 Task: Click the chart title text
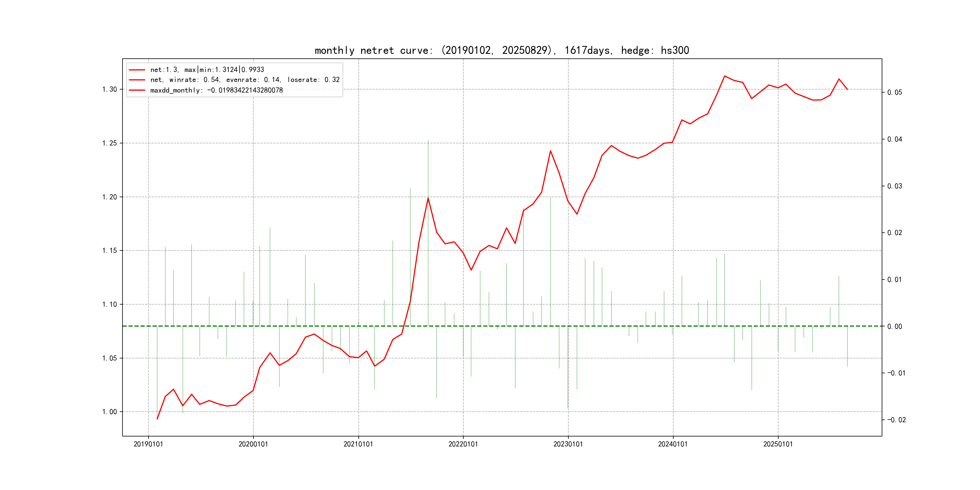tap(501, 50)
